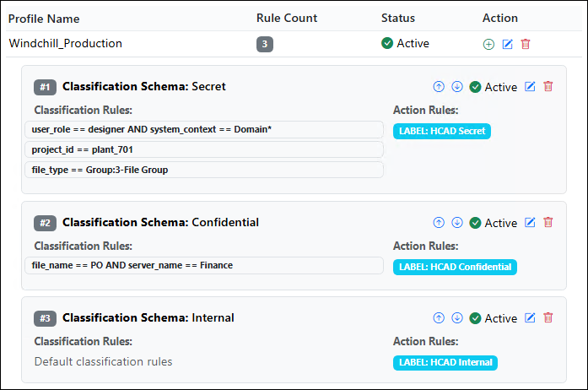Click the LABEL: HCAD Secret action tag
Viewport: 588px width, 390px height.
point(442,131)
